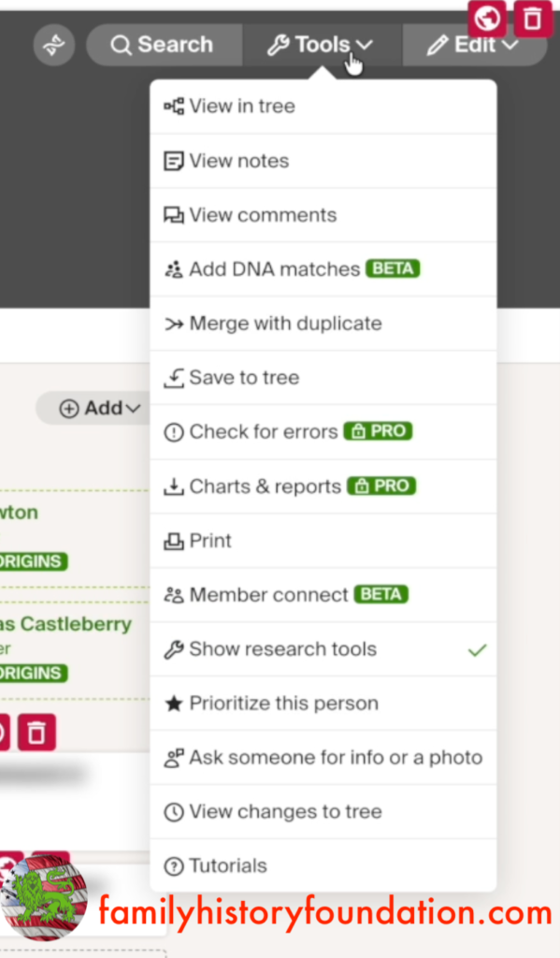Viewport: 560px width, 958px height.
Task: Click the View comments speech bubble icon
Action: (175, 214)
